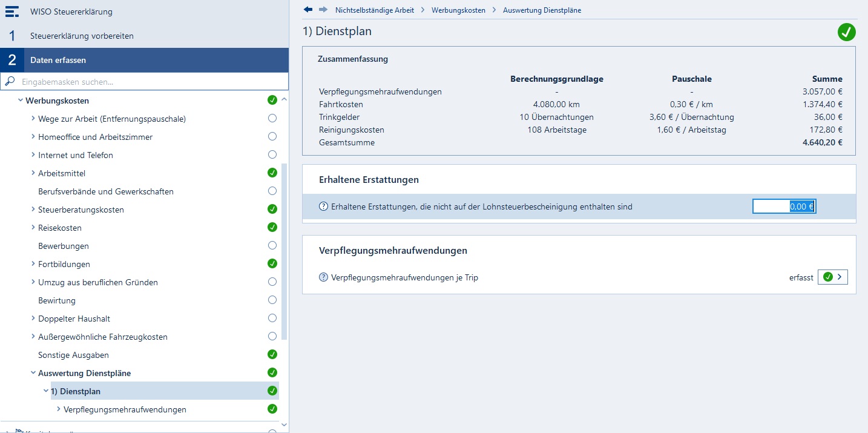Click green check status of Sonstige Ausgaben
The height and width of the screenshot is (433, 868).
click(x=272, y=354)
